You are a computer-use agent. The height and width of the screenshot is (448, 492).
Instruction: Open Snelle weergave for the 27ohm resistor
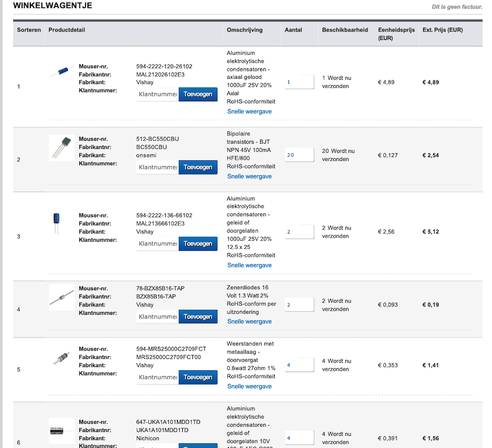(249, 386)
